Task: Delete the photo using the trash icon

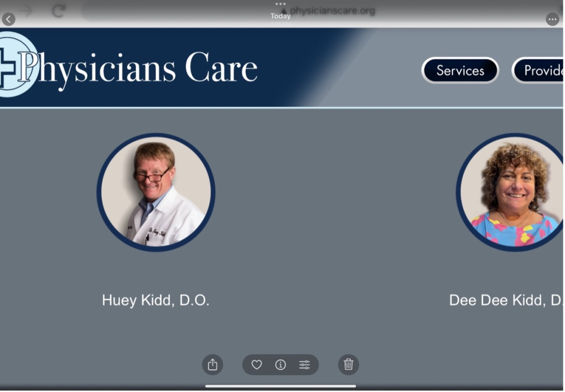Action: (x=349, y=365)
